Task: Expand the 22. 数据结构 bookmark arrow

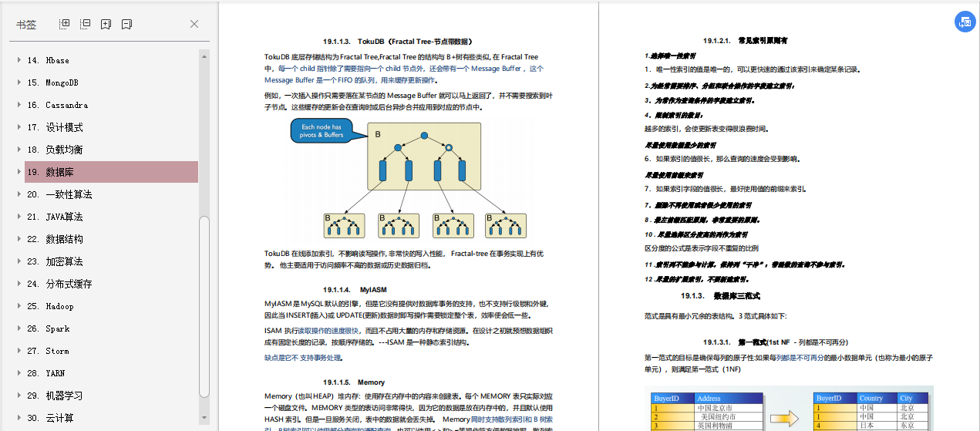Action: click(x=19, y=239)
